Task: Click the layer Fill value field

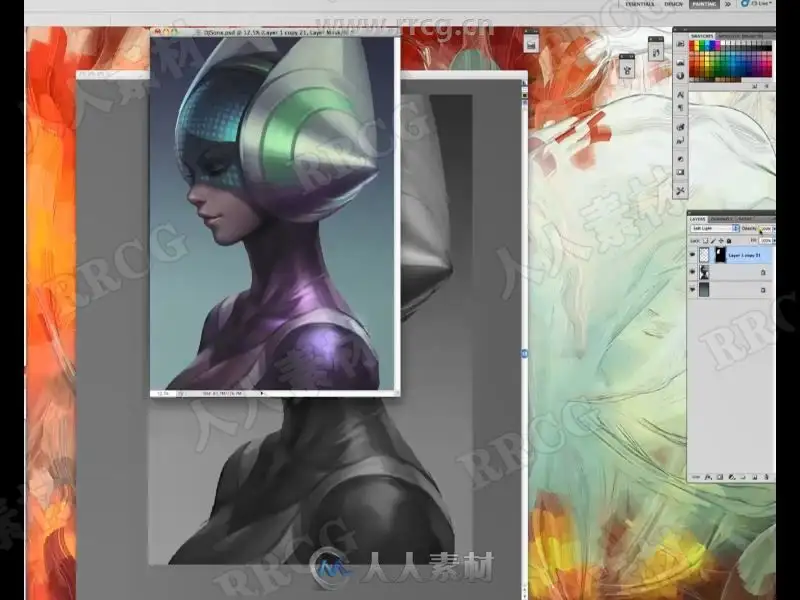Action: (766, 241)
